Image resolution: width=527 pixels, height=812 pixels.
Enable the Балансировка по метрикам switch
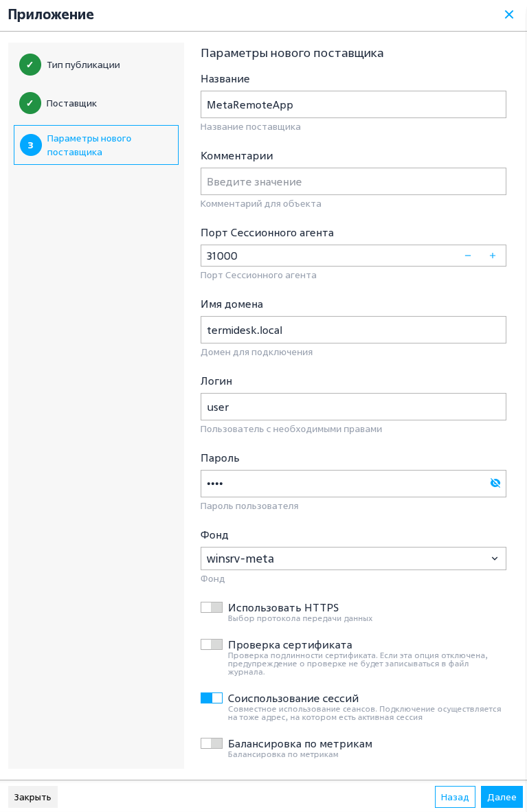tap(212, 743)
